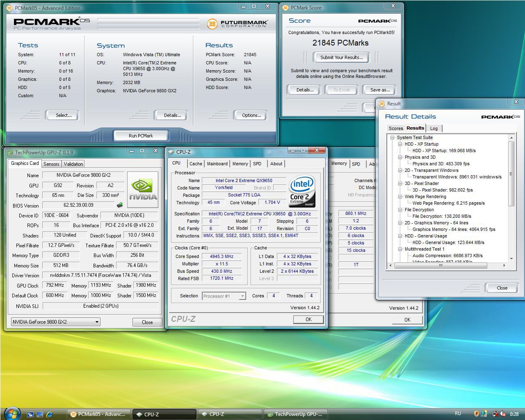Click Close button in Result Details window
525x420 pixels.
[x=502, y=288]
